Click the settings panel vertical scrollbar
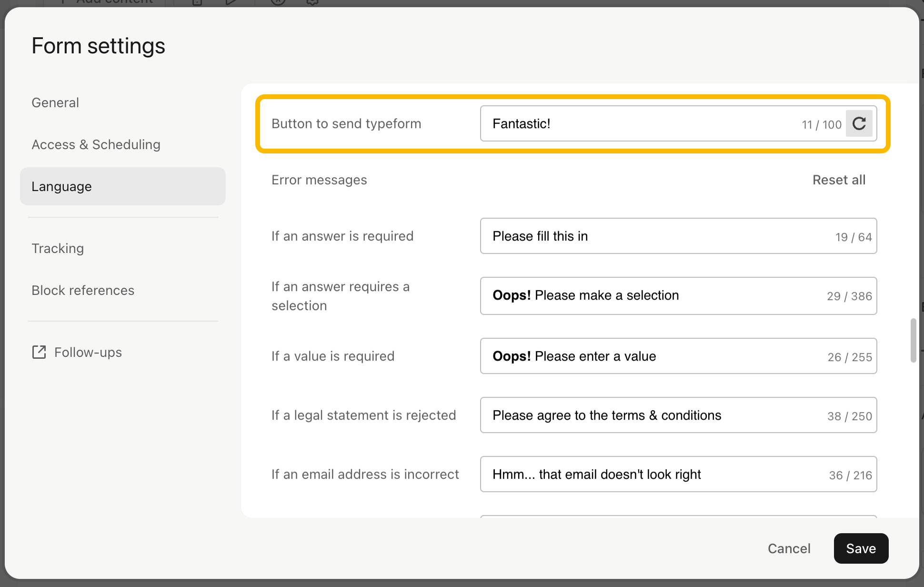924x587 pixels. point(913,340)
